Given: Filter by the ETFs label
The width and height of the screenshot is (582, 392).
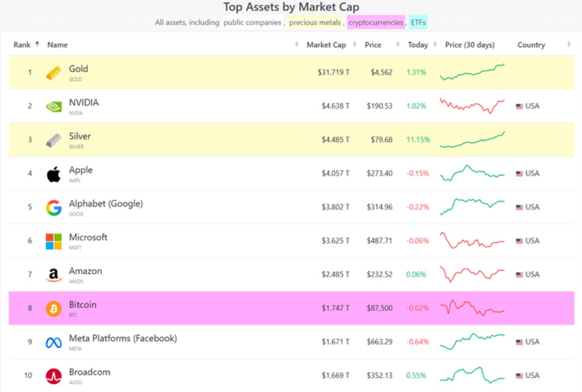Looking at the screenshot, I should (x=418, y=22).
